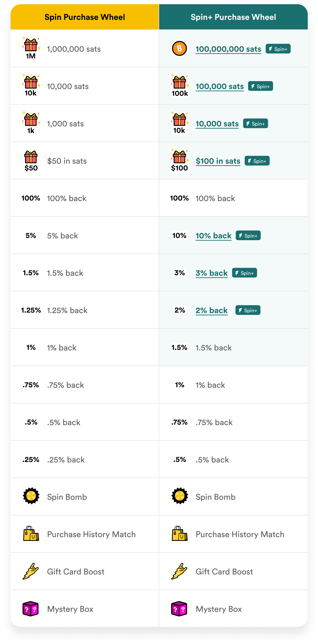
Task: Open the $100 in sats link
Action: pyautogui.click(x=218, y=161)
